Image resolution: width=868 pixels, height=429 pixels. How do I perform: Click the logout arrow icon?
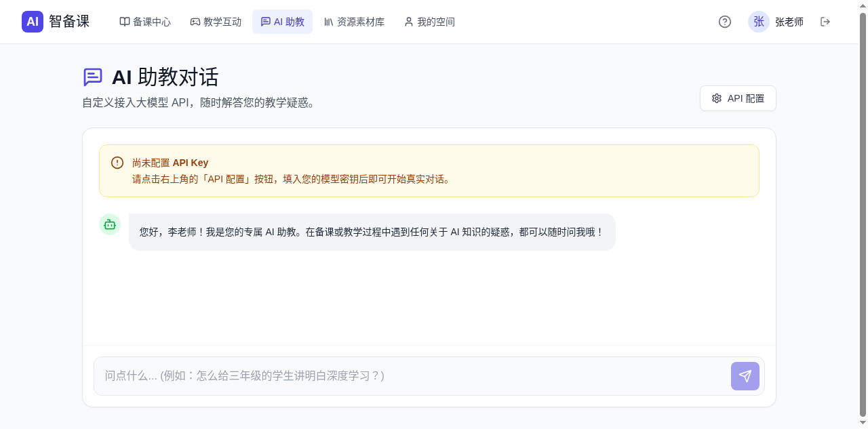[825, 22]
